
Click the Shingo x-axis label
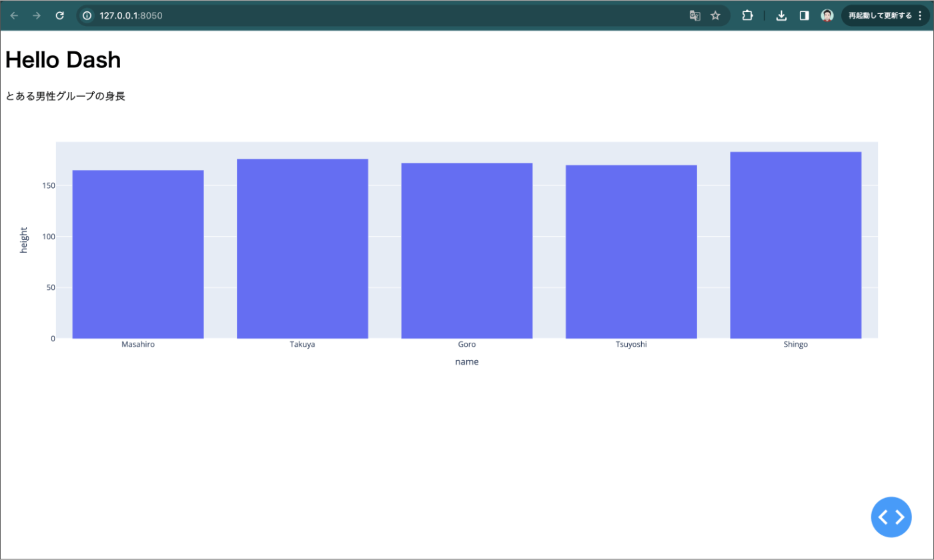coord(796,345)
